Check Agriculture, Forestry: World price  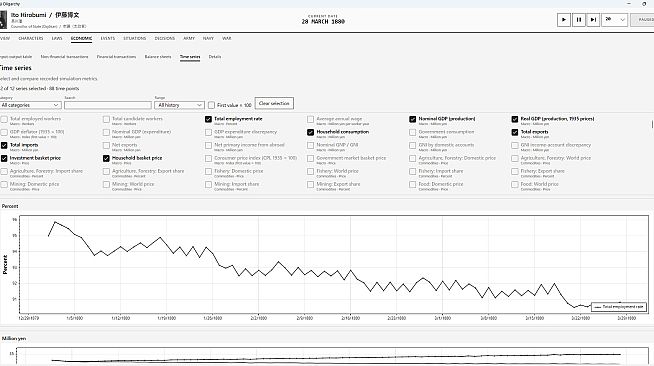coord(515,159)
